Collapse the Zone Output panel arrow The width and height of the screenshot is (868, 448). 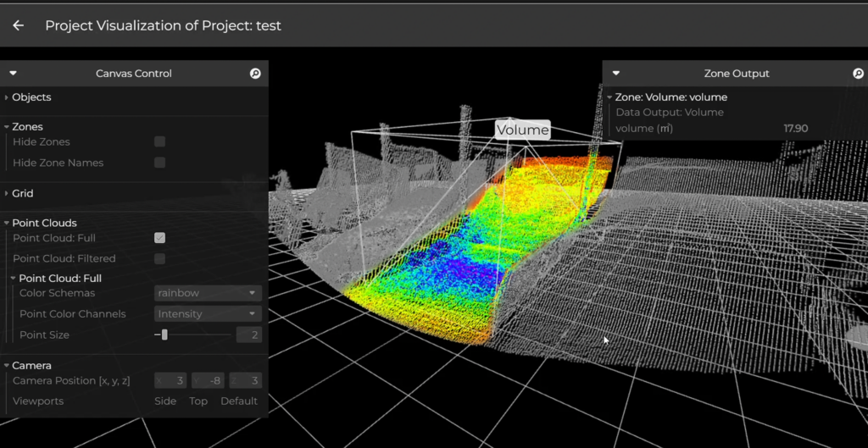615,74
